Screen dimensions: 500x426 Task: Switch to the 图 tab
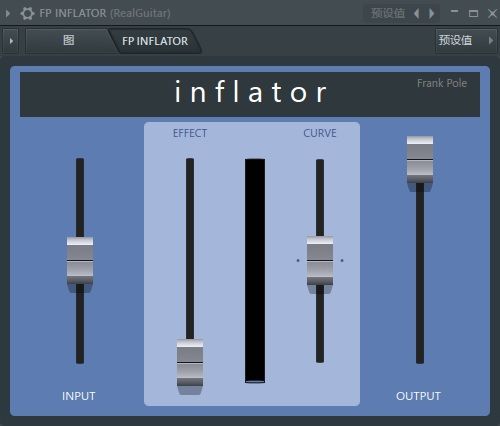[68, 41]
